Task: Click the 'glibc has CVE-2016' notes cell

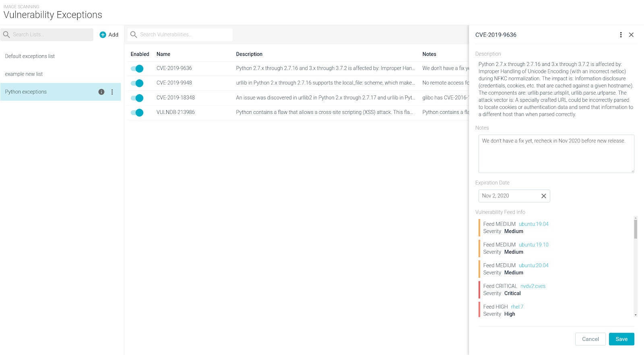Action: click(446, 98)
